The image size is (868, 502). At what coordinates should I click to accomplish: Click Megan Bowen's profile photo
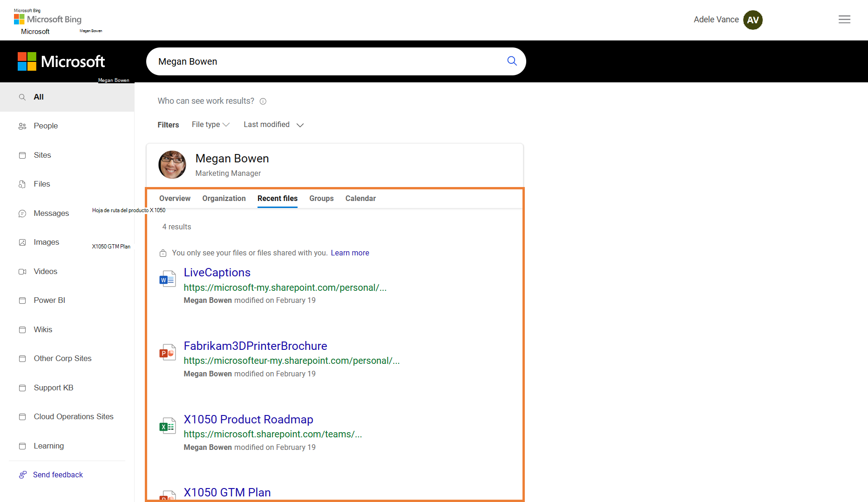tap(172, 165)
